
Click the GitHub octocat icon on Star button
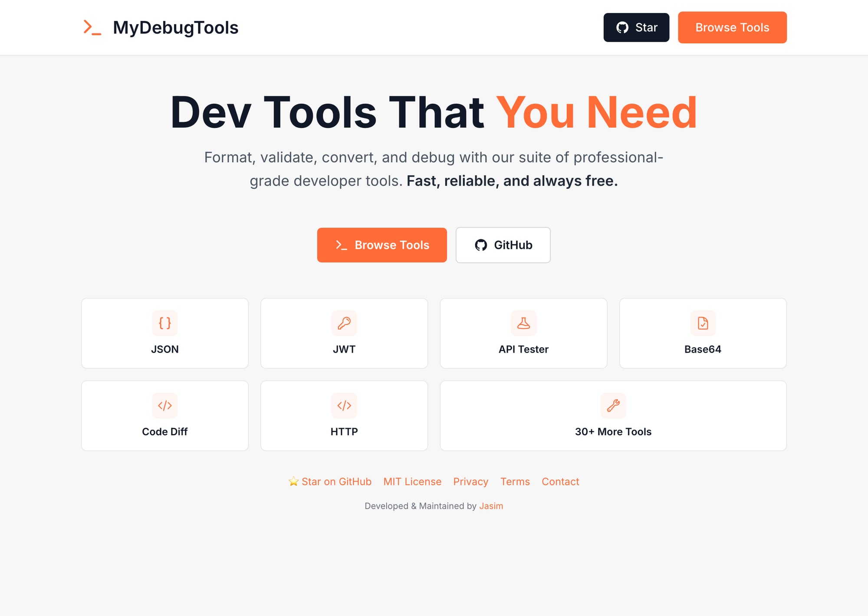623,27
